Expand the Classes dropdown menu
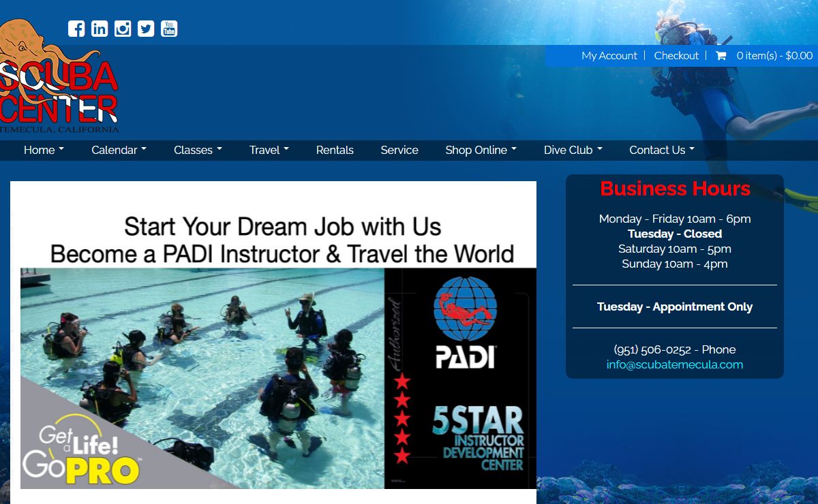 198,150
